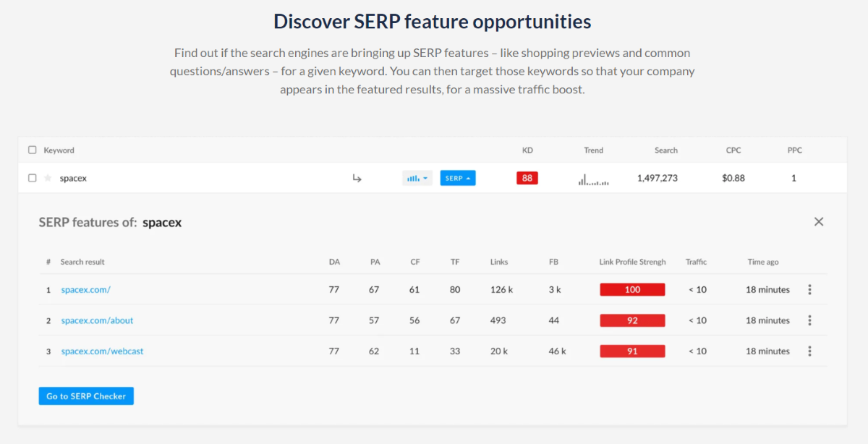Image resolution: width=868 pixels, height=444 pixels.
Task: Open more options for spacex.com/webcast result
Action: pos(809,351)
